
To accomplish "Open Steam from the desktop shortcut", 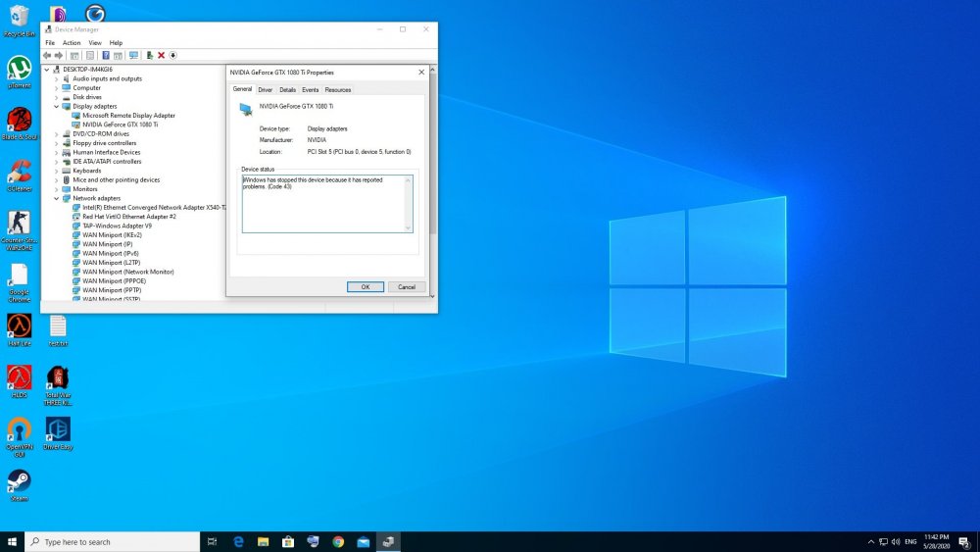I will pyautogui.click(x=19, y=485).
